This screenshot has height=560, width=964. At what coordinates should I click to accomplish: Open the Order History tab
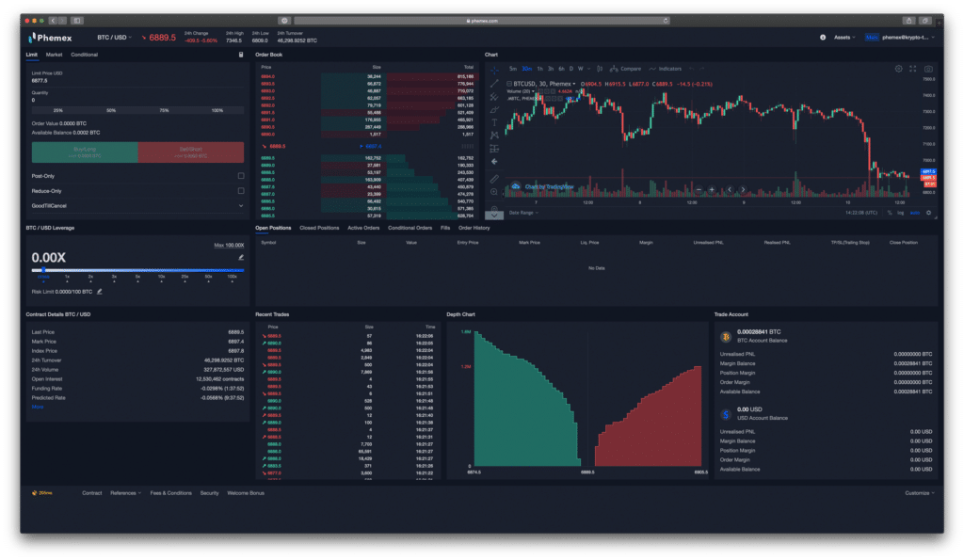pyautogui.click(x=474, y=228)
